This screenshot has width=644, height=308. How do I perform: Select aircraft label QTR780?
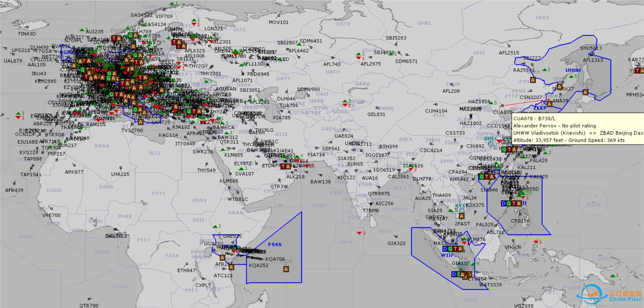coord(89,305)
